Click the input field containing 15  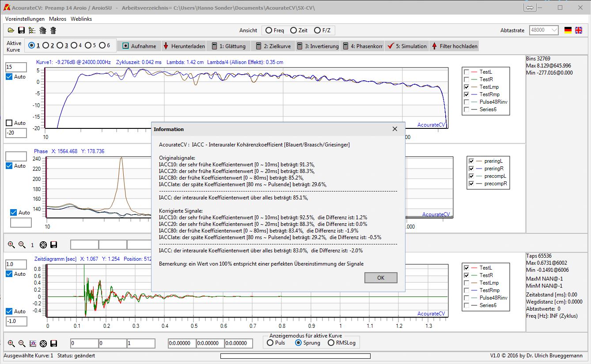[16, 67]
